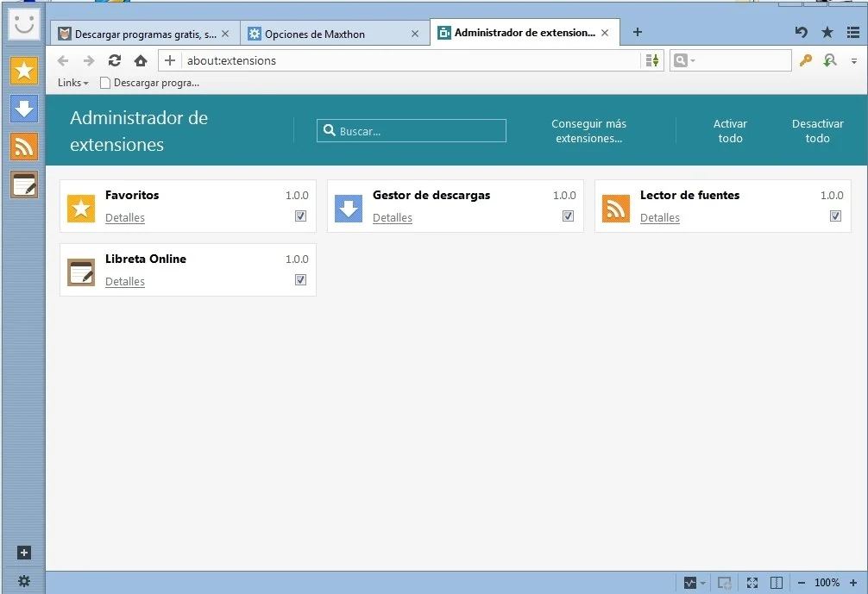Open the Favoritos sidebar star icon
The height and width of the screenshot is (594, 868).
[24, 71]
